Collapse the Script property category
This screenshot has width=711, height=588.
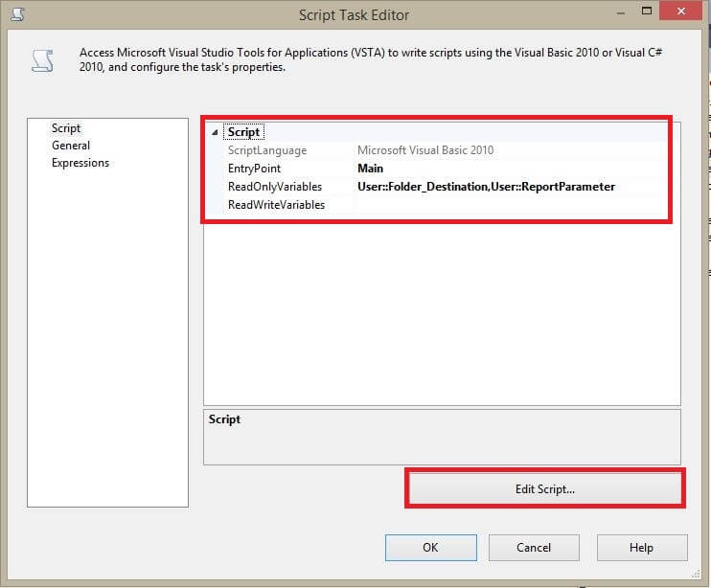[215, 132]
